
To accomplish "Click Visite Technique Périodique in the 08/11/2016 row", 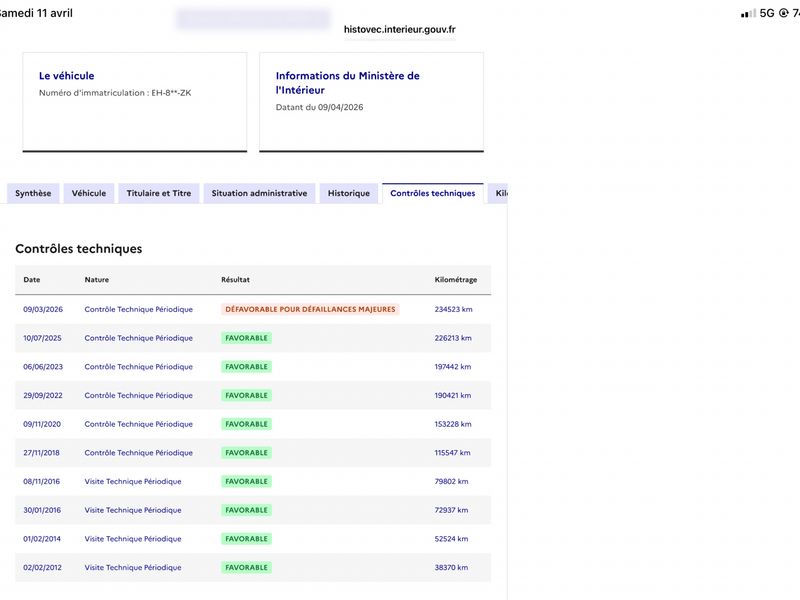I will 133,481.
